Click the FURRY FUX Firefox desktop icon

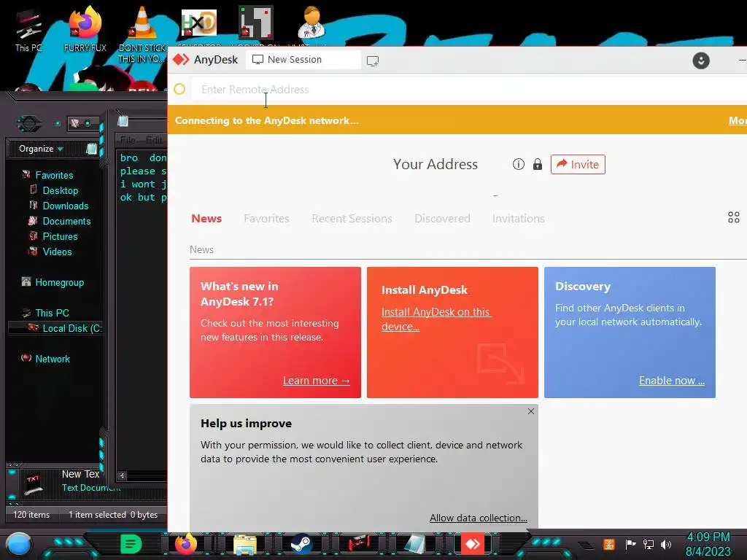click(x=85, y=29)
